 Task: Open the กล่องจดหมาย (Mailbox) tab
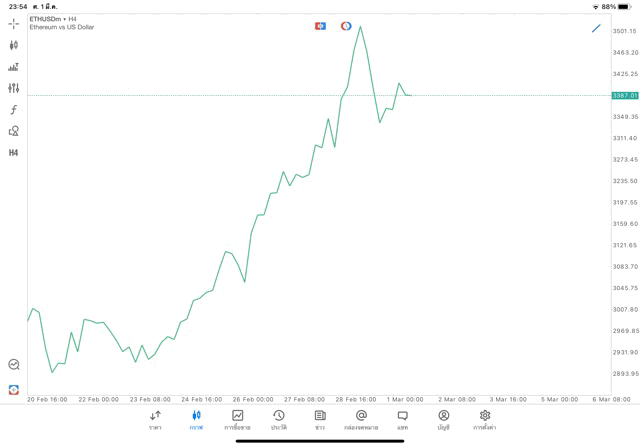point(361,420)
